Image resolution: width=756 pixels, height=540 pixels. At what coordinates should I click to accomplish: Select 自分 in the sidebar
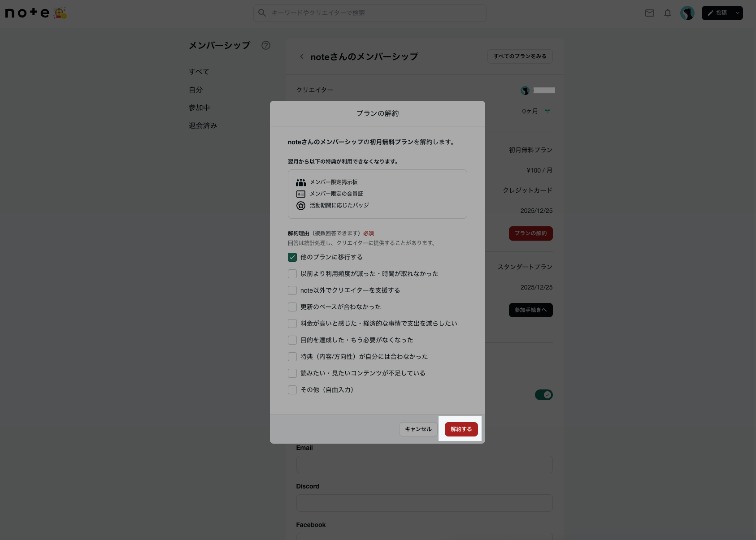tap(196, 90)
